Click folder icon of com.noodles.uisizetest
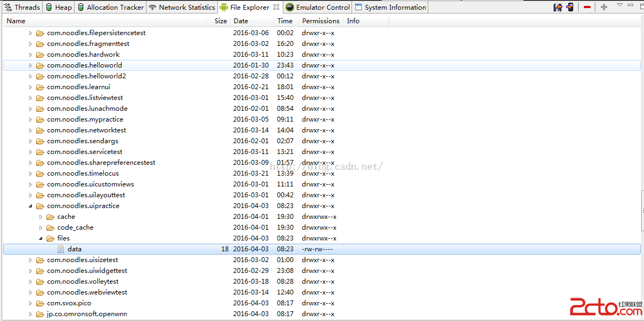Viewport: 644px width, 321px height. (40, 260)
